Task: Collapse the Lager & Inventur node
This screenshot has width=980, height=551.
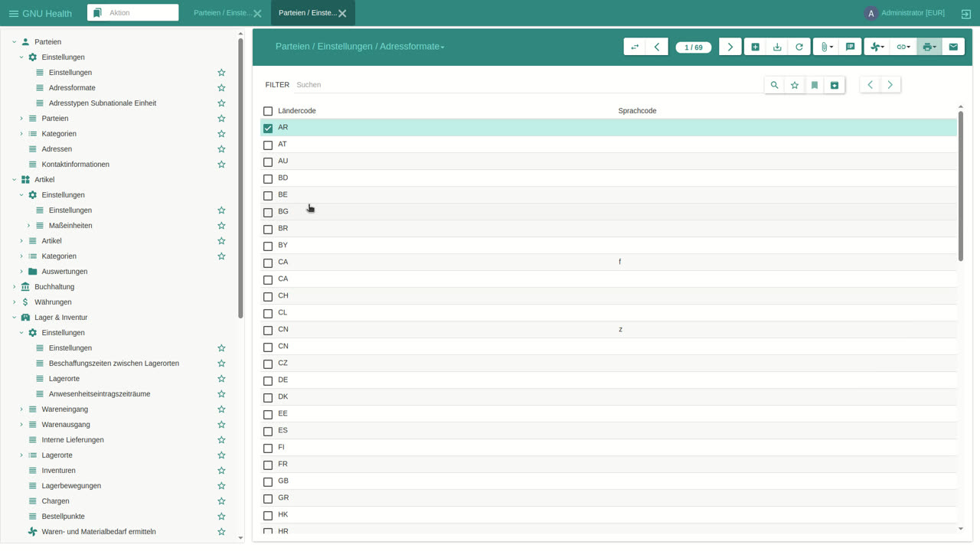Action: click(14, 318)
